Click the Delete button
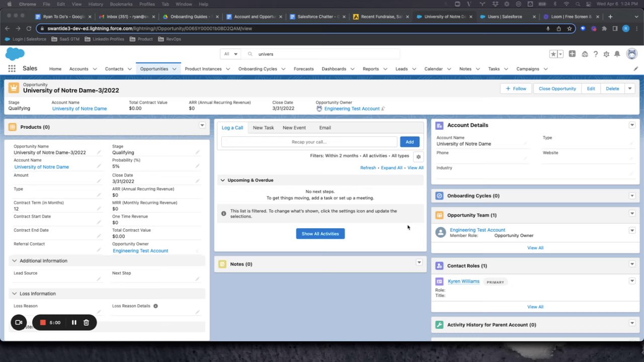644x362 pixels. coord(612,88)
